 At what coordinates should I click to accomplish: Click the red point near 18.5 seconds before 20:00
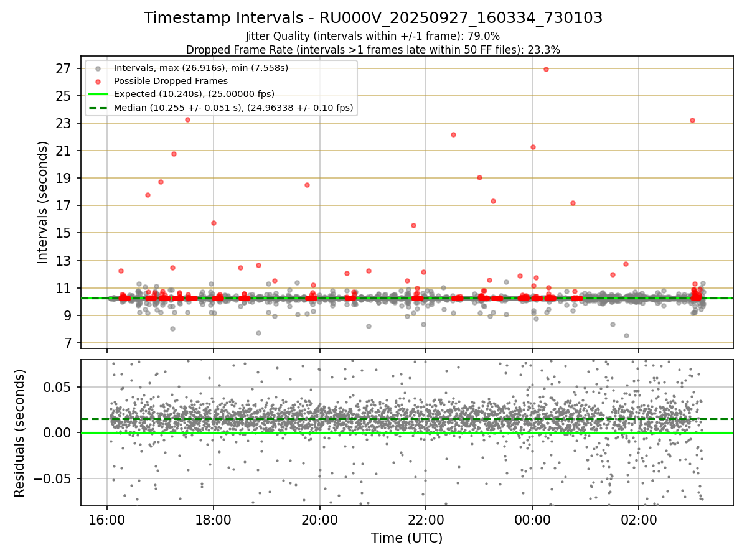(x=307, y=185)
